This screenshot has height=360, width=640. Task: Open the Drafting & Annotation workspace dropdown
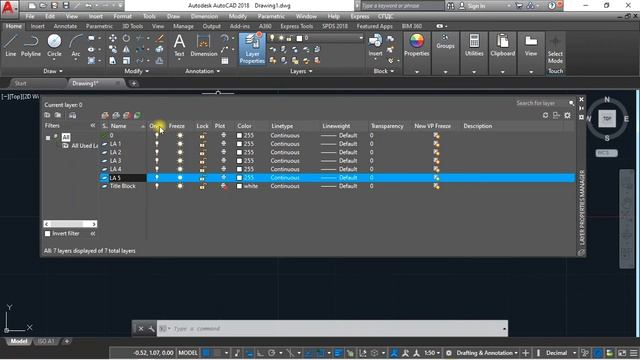pos(487,353)
